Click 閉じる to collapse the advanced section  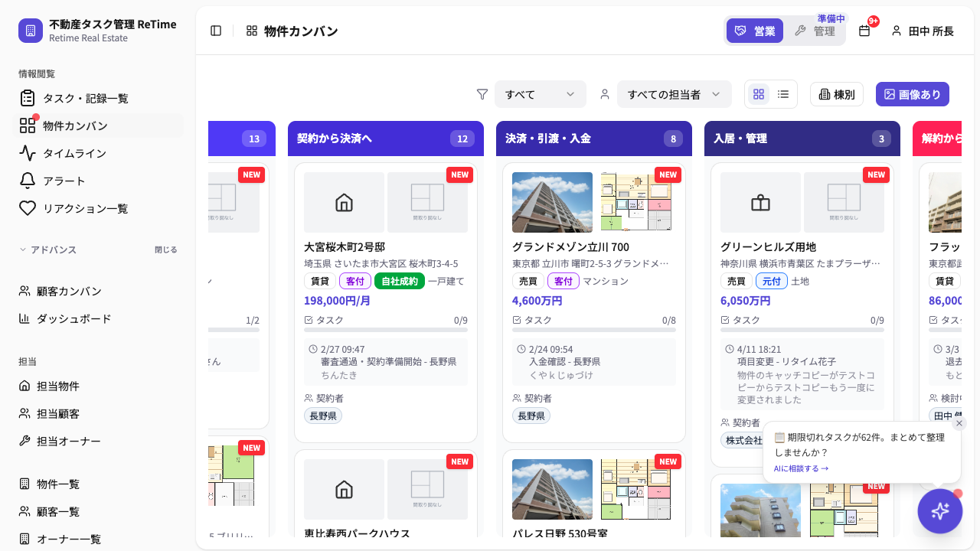point(166,249)
